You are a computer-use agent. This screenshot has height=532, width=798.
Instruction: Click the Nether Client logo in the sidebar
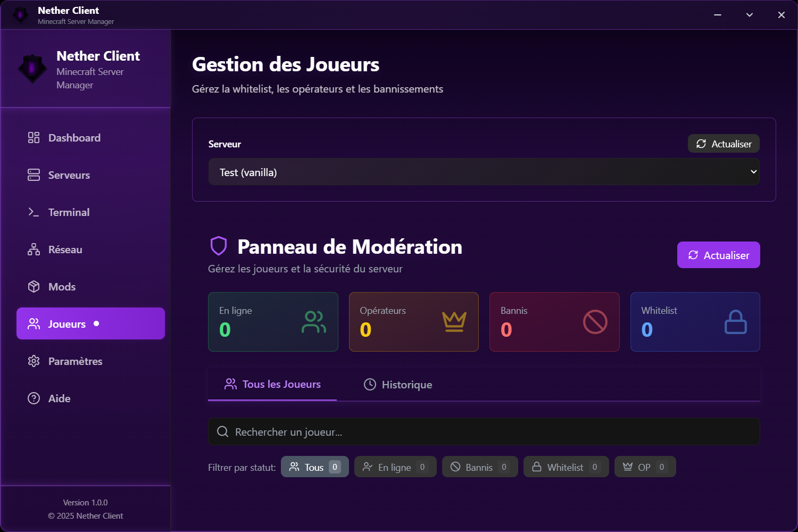[x=32, y=69]
